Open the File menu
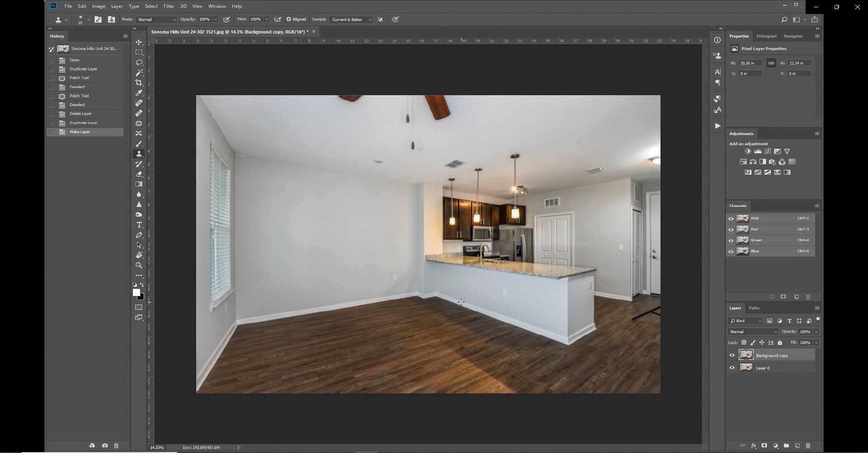The image size is (868, 453). coord(68,6)
